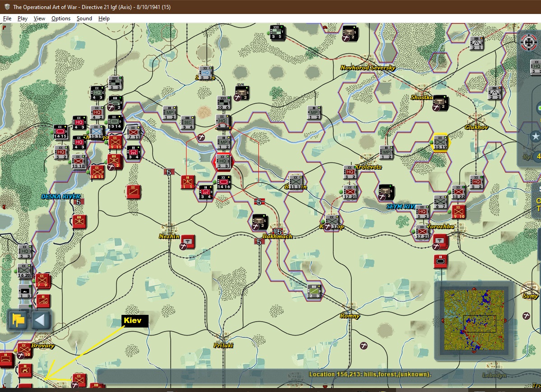Click the Romny city label
The width and height of the screenshot is (541, 392).
point(350,316)
